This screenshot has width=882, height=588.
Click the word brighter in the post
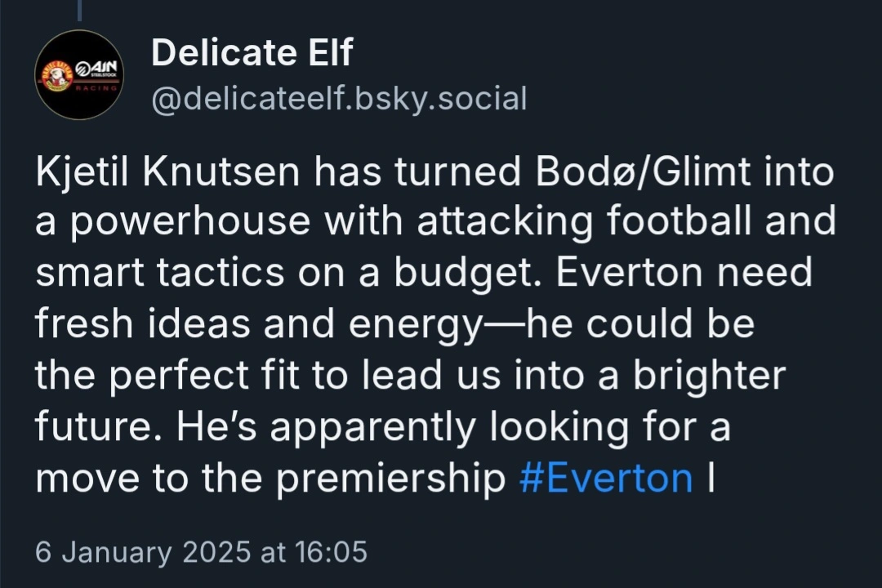point(702,376)
